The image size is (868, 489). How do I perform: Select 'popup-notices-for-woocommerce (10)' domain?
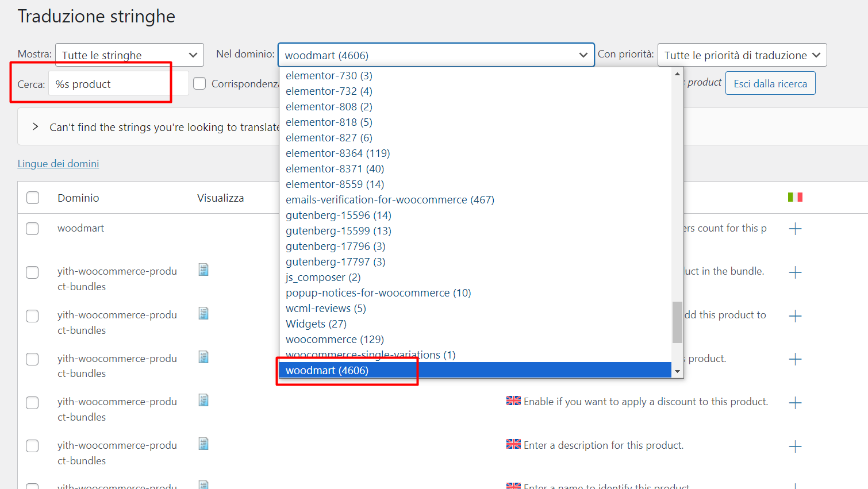[x=475, y=293]
